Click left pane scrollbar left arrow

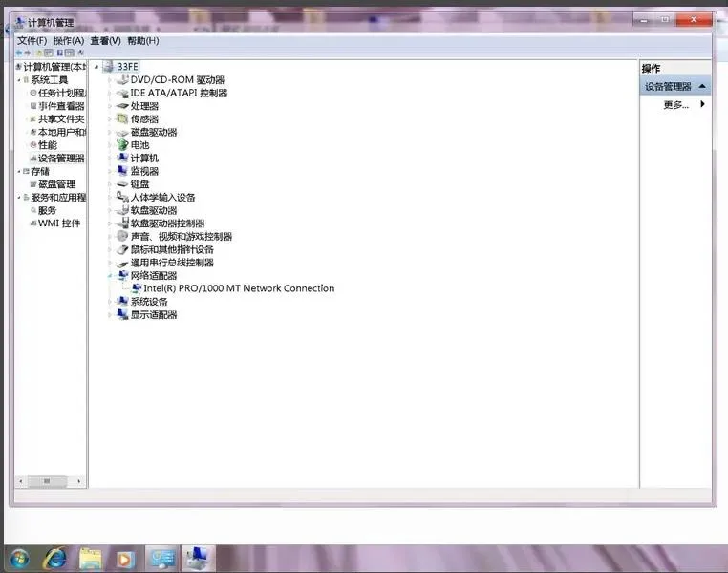click(x=20, y=481)
